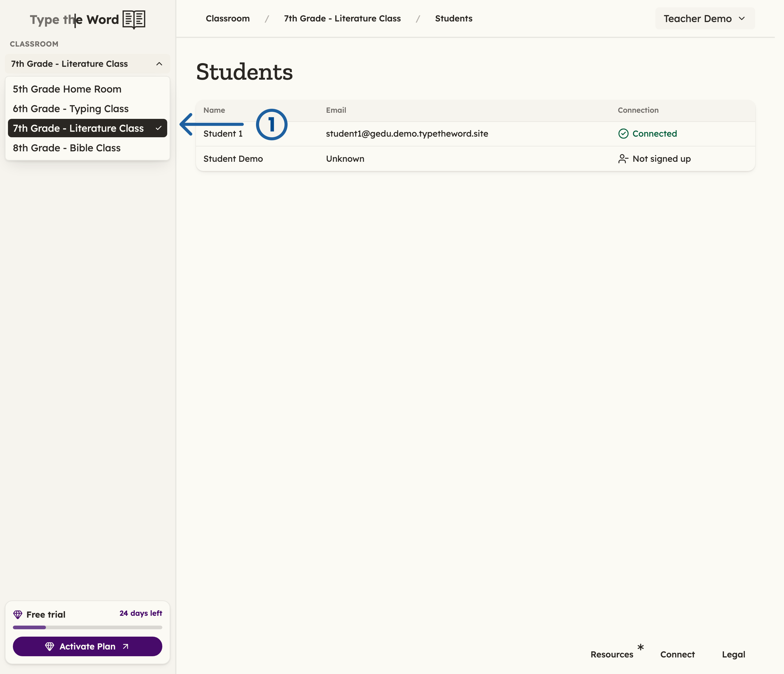
Task: Click the Name column header
Action: click(x=214, y=110)
